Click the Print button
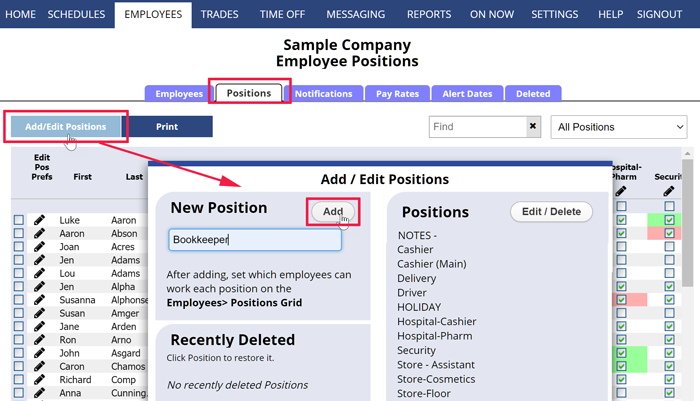 pyautogui.click(x=166, y=127)
